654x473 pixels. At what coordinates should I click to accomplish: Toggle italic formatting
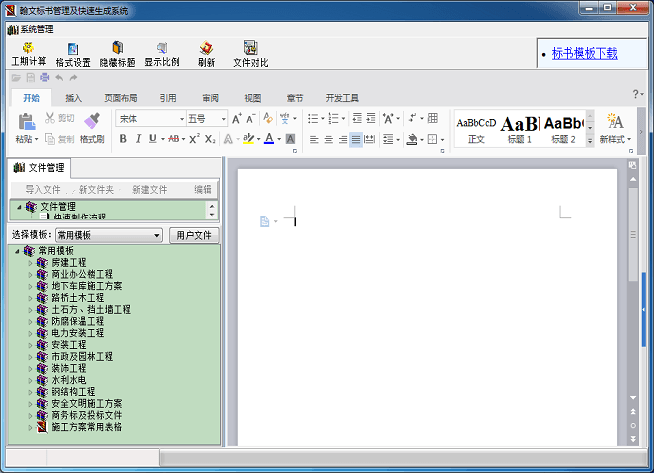(138, 138)
